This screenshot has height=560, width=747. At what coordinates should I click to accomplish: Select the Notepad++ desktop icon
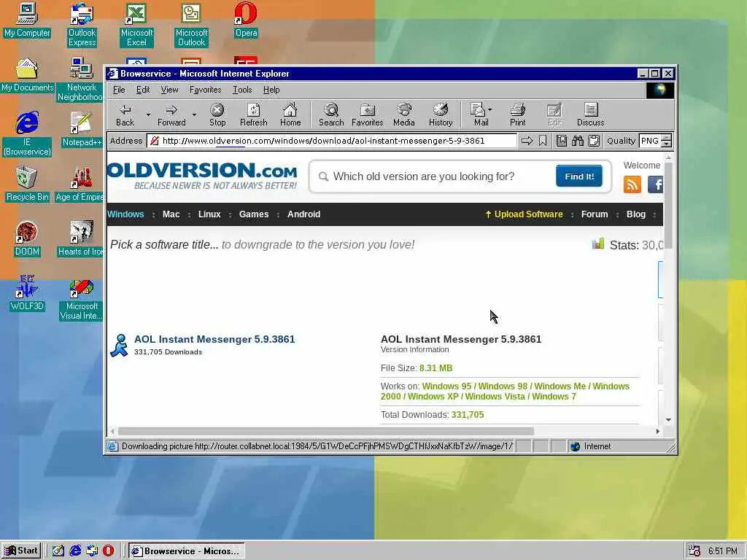click(82, 130)
